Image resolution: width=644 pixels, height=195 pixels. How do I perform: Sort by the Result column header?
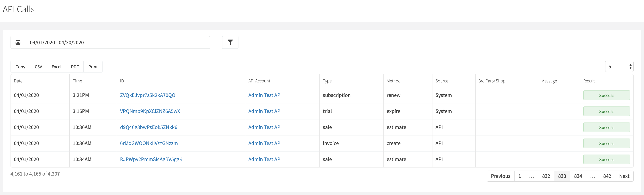click(x=607, y=81)
